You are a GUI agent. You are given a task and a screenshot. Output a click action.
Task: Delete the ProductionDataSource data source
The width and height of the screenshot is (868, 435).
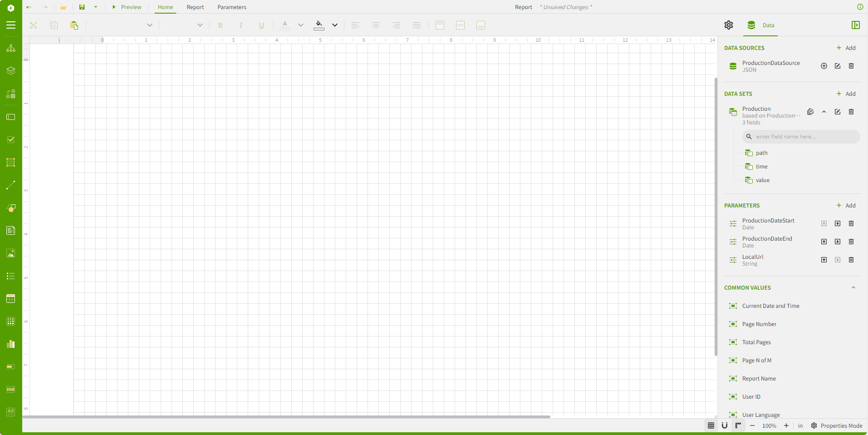point(851,66)
